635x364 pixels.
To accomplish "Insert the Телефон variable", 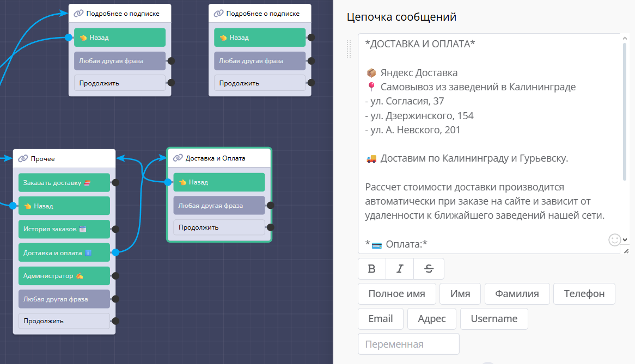I will [584, 294].
